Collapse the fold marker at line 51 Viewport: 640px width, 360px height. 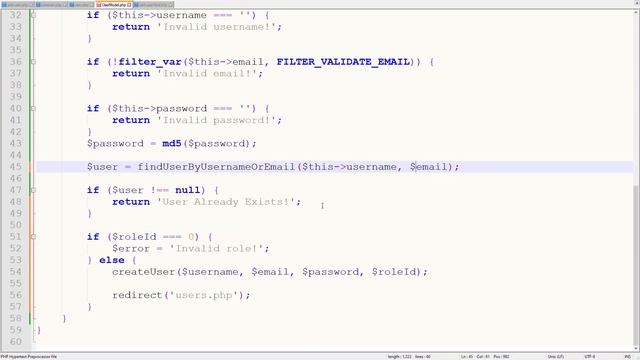33,237
